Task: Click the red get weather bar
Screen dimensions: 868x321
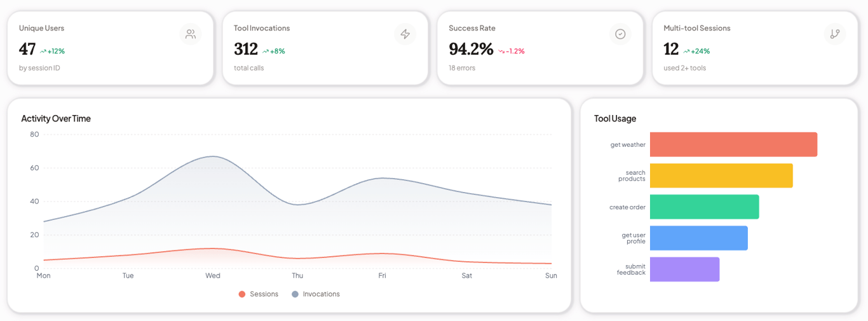Action: point(733,144)
